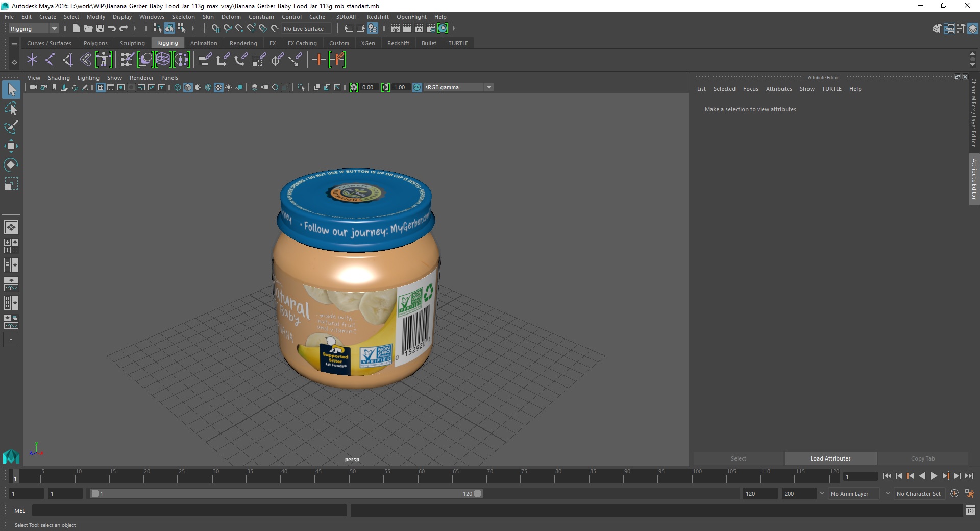Save the scene with the floppy icon
This screenshot has width=980, height=531.
[100, 29]
